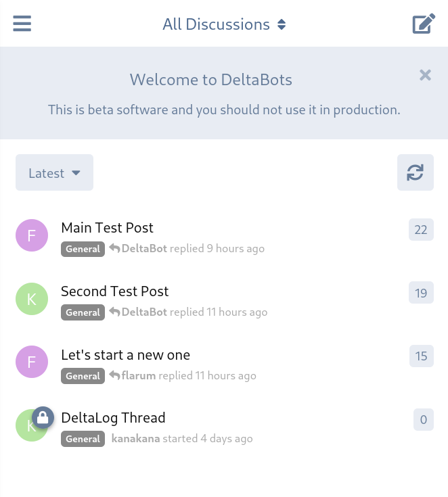Click avatar on Let's start a new one

click(32, 362)
